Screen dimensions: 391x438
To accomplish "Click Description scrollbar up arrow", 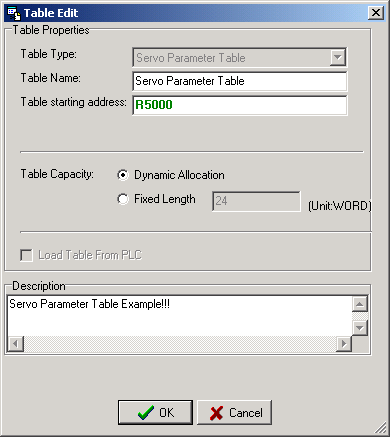I will (x=360, y=304).
